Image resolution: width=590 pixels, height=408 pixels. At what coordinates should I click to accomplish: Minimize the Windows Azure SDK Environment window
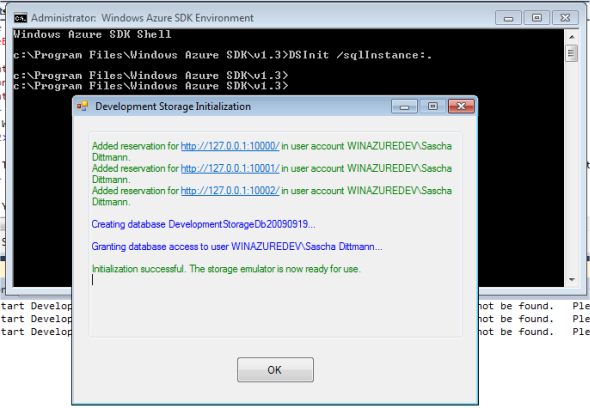tap(508, 18)
